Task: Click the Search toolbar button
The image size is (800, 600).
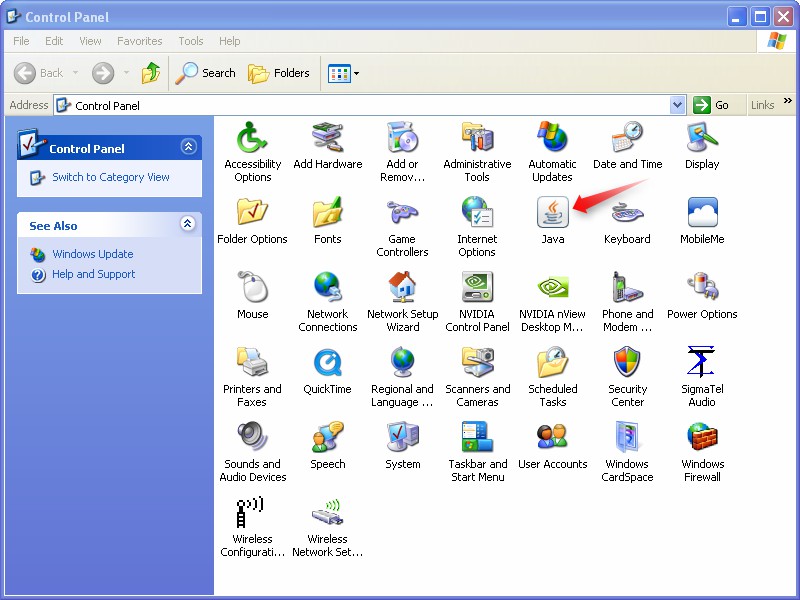Action: pyautogui.click(x=205, y=73)
